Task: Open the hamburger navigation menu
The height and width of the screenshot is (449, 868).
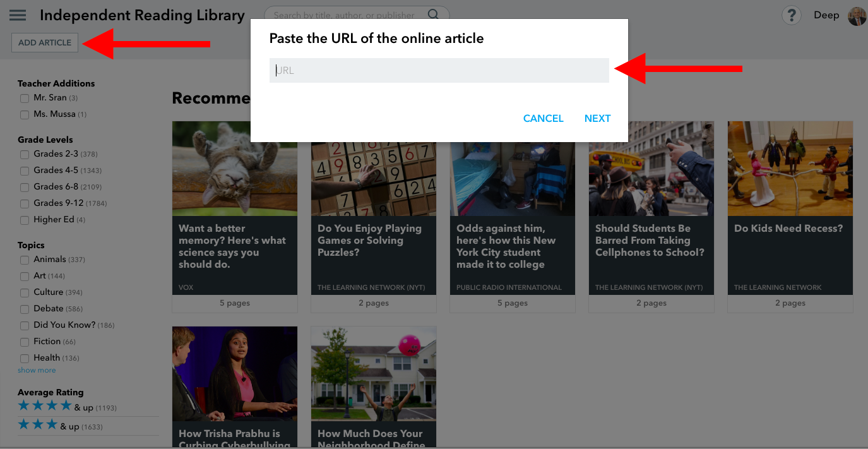Action: [18, 15]
